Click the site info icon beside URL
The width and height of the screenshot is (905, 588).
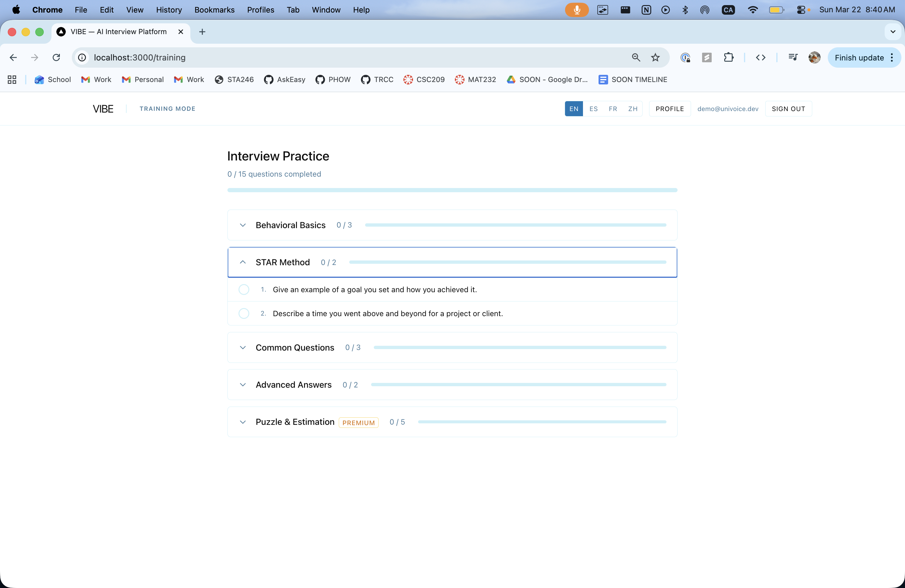pyautogui.click(x=82, y=57)
